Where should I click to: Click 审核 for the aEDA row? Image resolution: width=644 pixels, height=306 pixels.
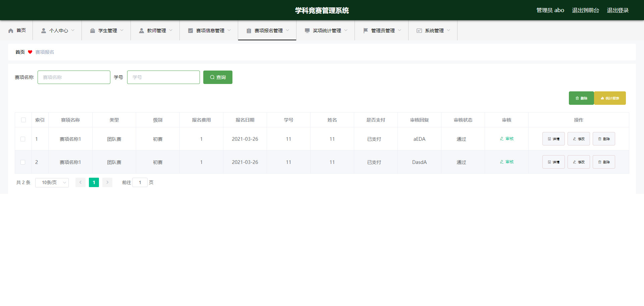coord(506,139)
